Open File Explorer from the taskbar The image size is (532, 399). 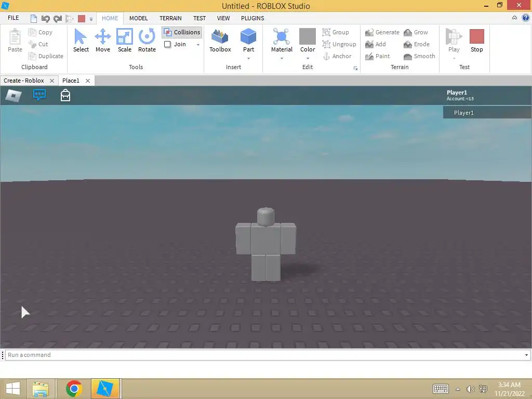[x=41, y=389]
